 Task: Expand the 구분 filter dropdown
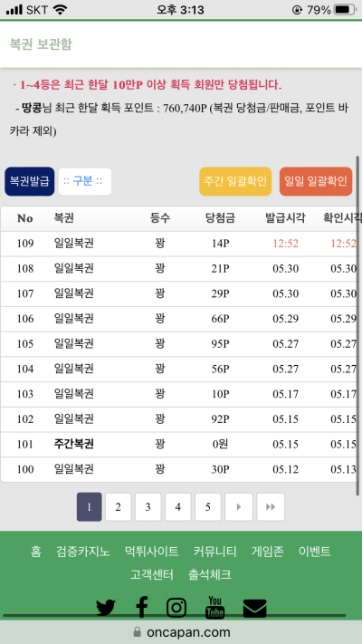[x=85, y=181]
